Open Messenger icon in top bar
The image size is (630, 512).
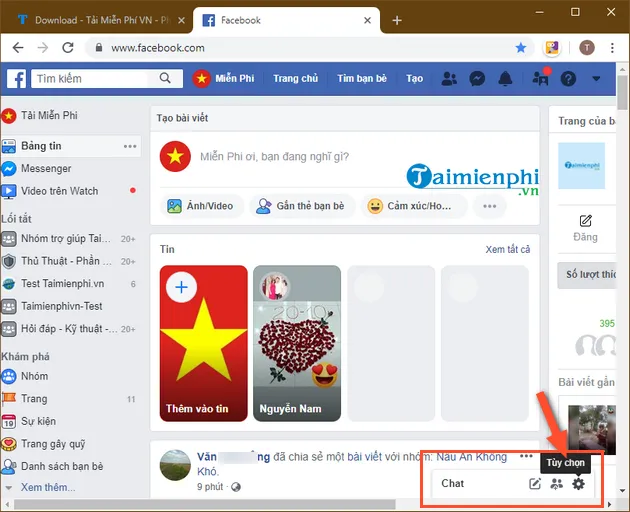(477, 78)
